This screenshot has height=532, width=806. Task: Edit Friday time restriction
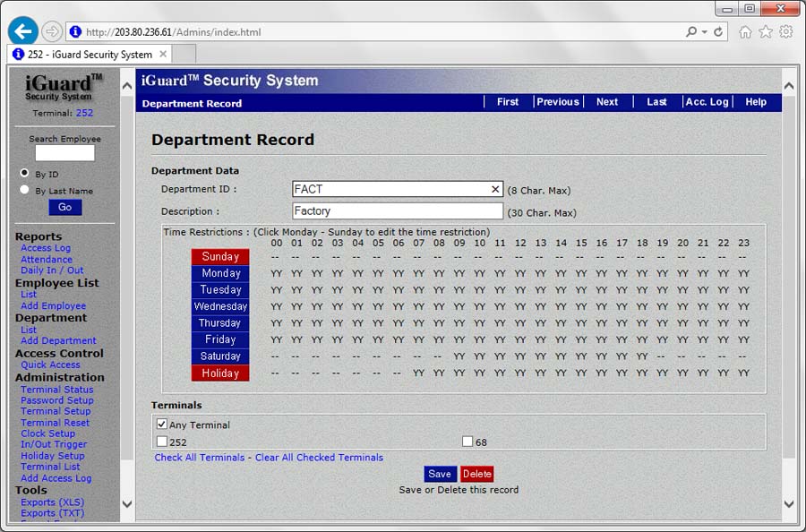point(220,339)
